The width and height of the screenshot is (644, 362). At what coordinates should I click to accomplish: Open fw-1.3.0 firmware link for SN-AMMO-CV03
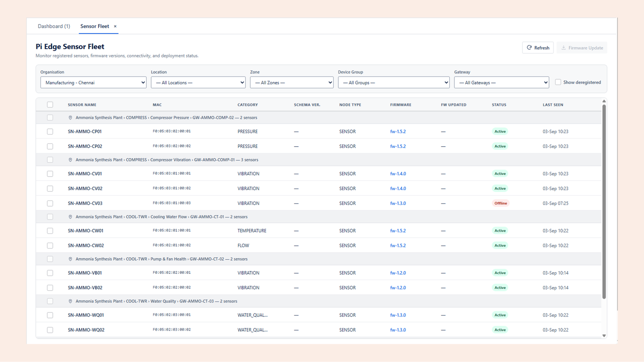pos(398,203)
